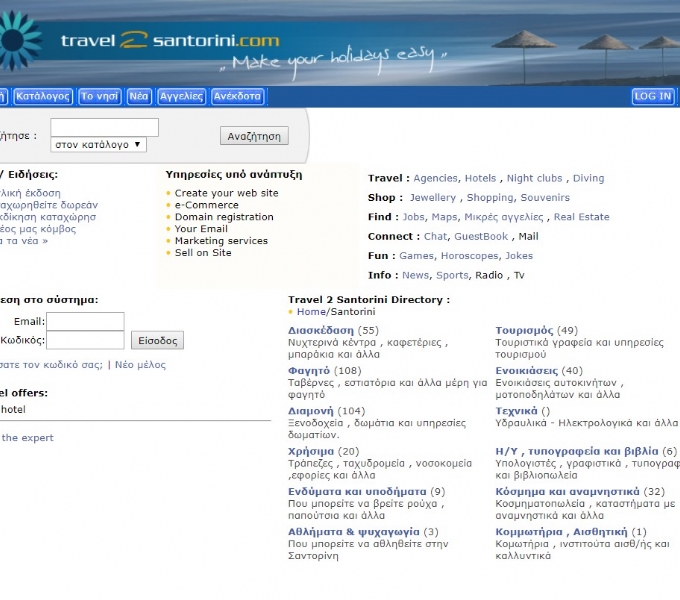This screenshot has height=600, width=680.
Task: Click the Sell on Site item
Action: [x=203, y=253]
